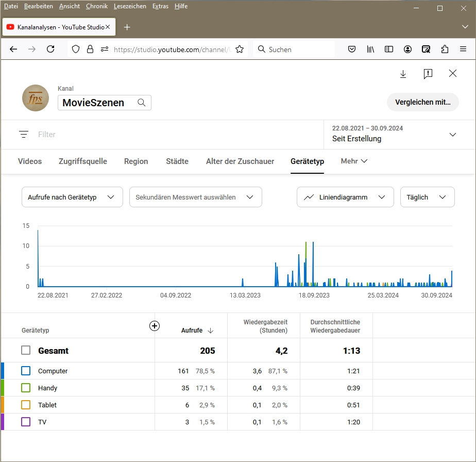Open site permissions icon in URL bar

(x=105, y=49)
